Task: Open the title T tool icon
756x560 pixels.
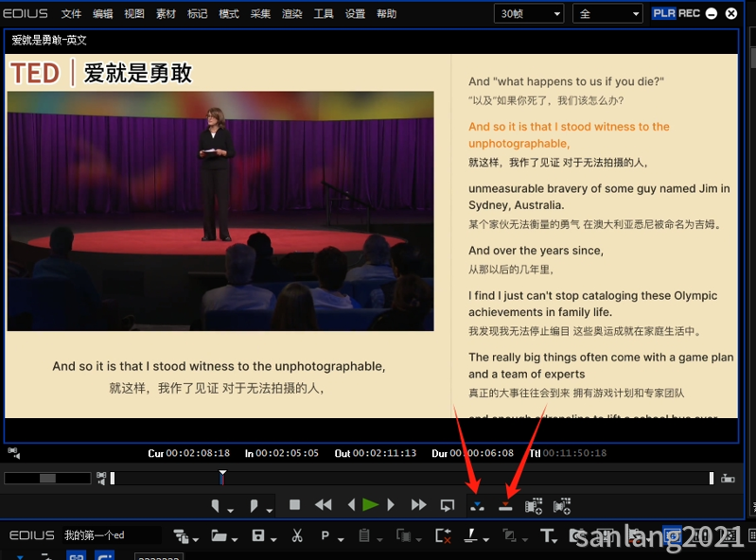Action: pos(547,535)
